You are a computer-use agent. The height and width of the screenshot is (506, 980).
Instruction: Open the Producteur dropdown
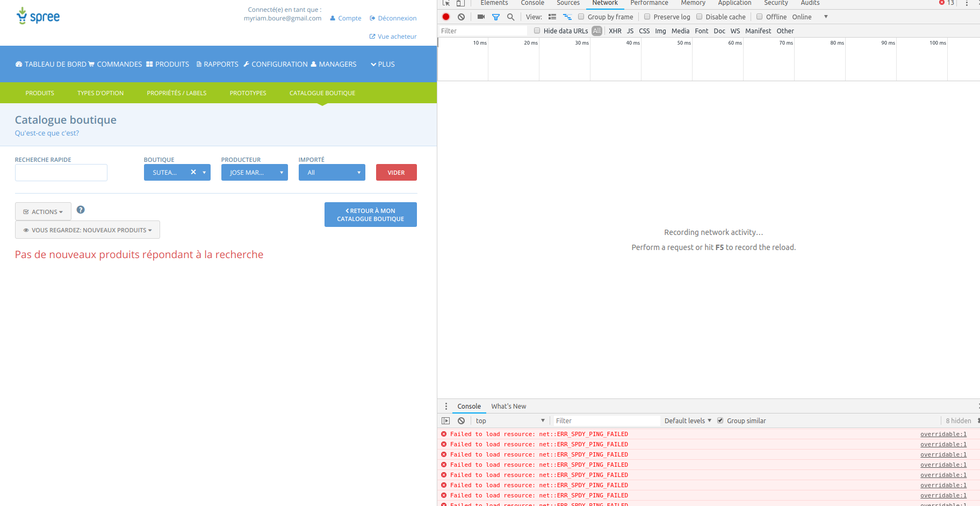tap(255, 173)
